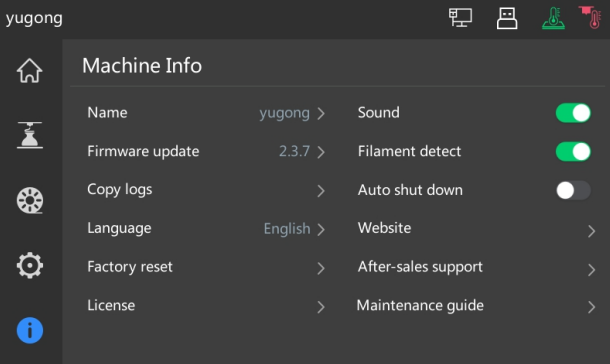This screenshot has width=610, height=364.
Task: Open the After-sales support chevron
Action: point(591,270)
